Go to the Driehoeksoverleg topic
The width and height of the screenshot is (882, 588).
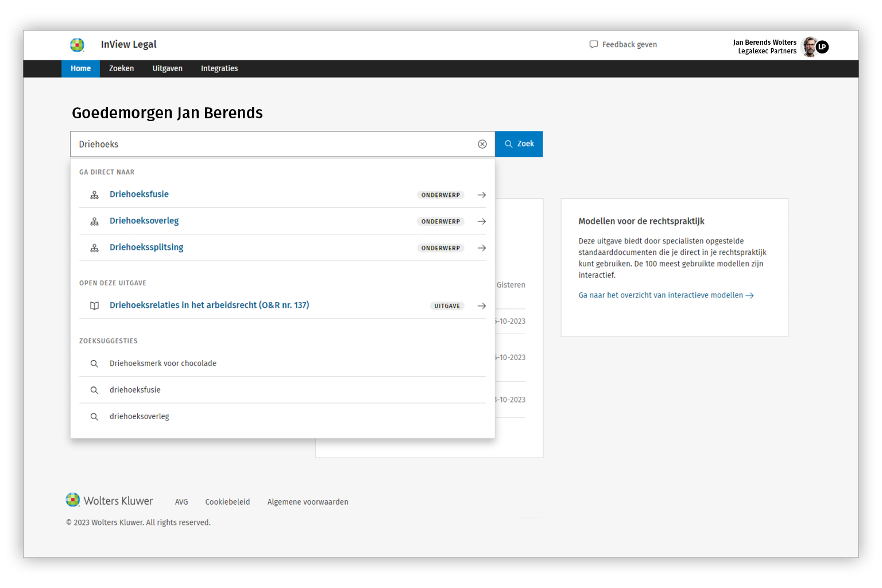pyautogui.click(x=144, y=220)
